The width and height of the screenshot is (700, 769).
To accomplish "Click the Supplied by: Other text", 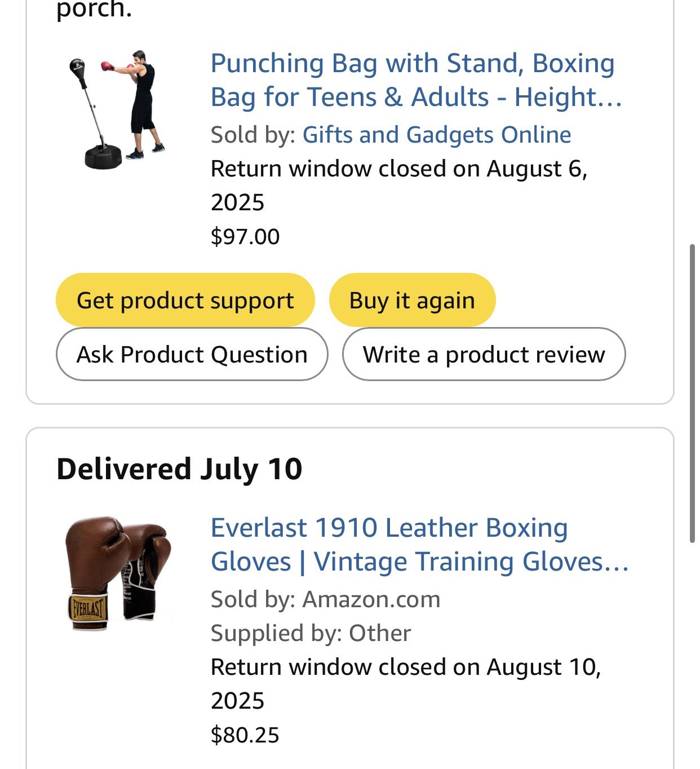I will [311, 633].
